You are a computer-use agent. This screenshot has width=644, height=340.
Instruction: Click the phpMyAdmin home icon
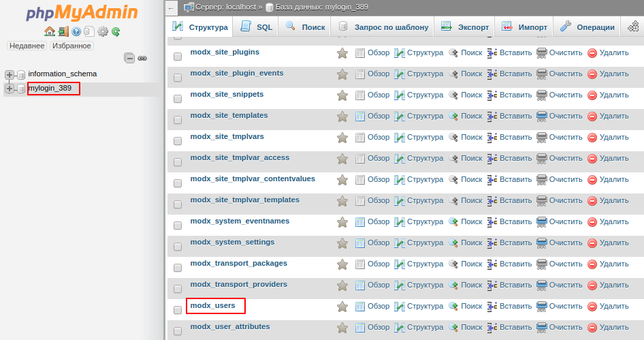coord(49,31)
